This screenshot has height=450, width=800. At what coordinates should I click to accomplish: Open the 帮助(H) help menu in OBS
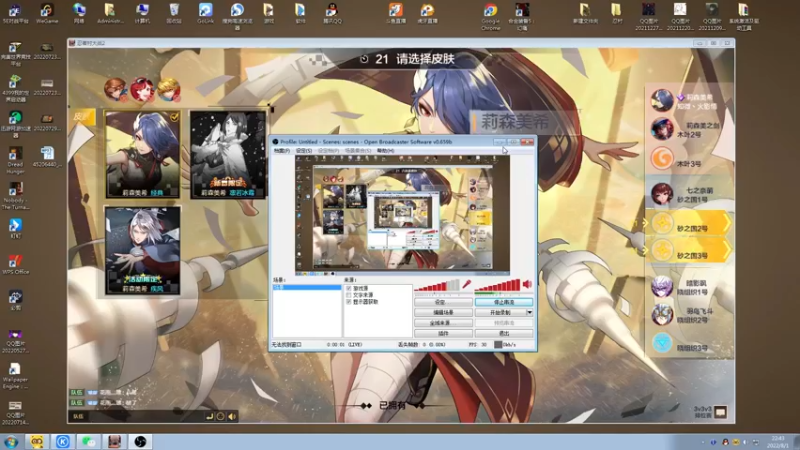click(x=385, y=151)
